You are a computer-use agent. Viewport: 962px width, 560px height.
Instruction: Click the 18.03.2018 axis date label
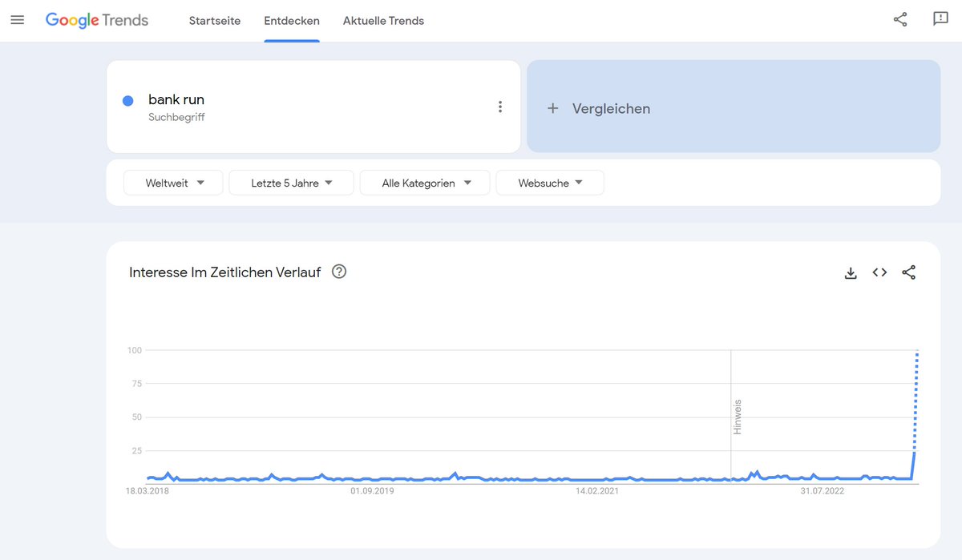pos(148,490)
